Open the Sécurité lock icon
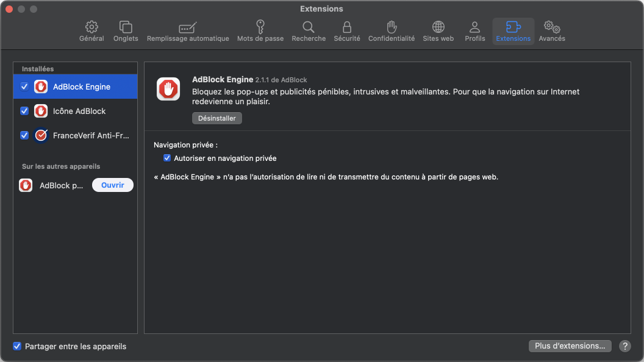The width and height of the screenshot is (644, 362). click(x=347, y=27)
